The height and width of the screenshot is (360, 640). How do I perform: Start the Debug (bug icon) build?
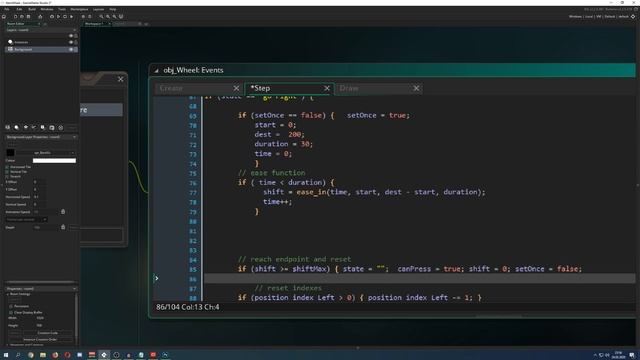coord(52,17)
